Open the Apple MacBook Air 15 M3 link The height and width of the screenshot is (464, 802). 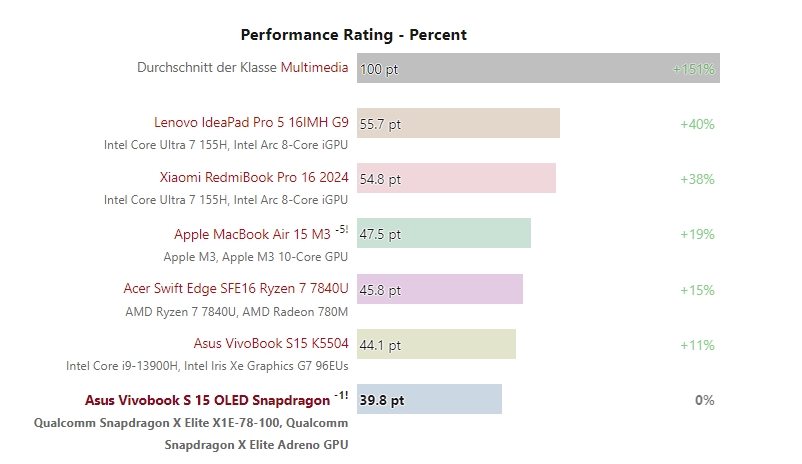252,234
